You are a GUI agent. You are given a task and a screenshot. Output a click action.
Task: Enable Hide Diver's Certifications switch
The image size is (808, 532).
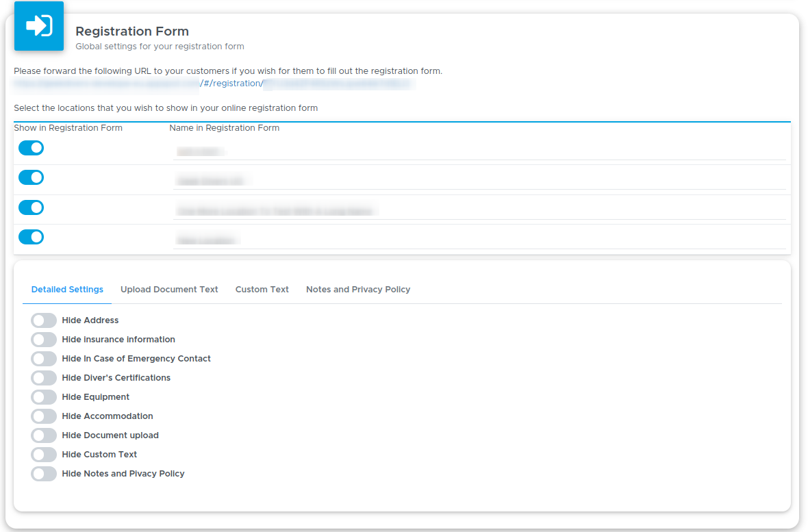[43, 378]
